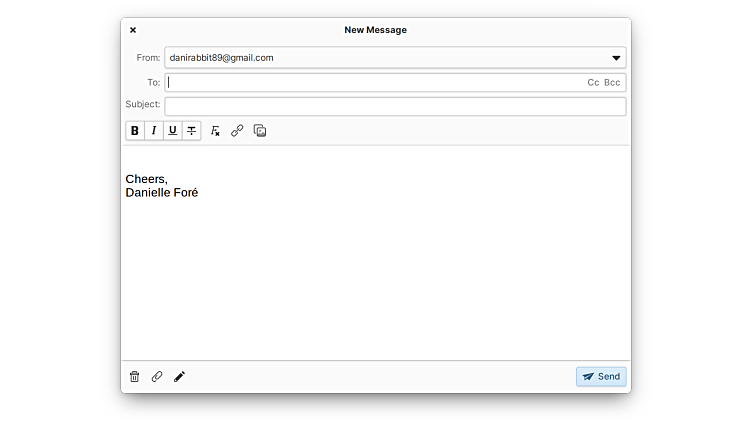
Task: Toggle strikethrough text formatting
Action: click(191, 131)
